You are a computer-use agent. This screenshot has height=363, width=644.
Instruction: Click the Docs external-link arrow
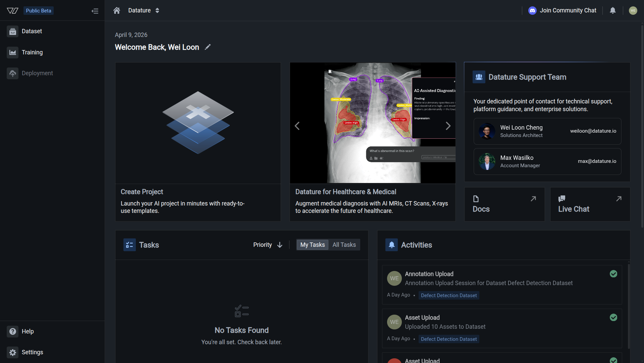[533, 199]
